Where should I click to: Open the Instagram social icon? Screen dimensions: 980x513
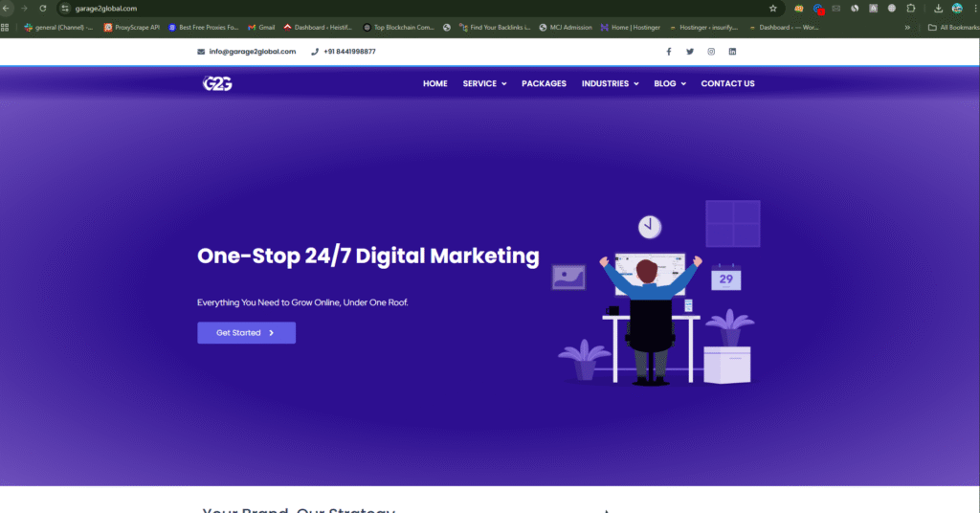[711, 52]
